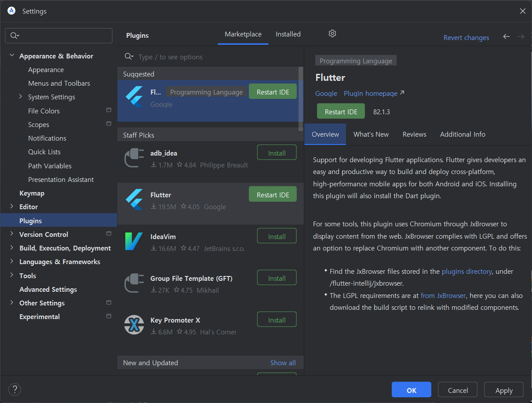Click the Flutter logo in Suggested section
532x403 pixels.
point(134,97)
